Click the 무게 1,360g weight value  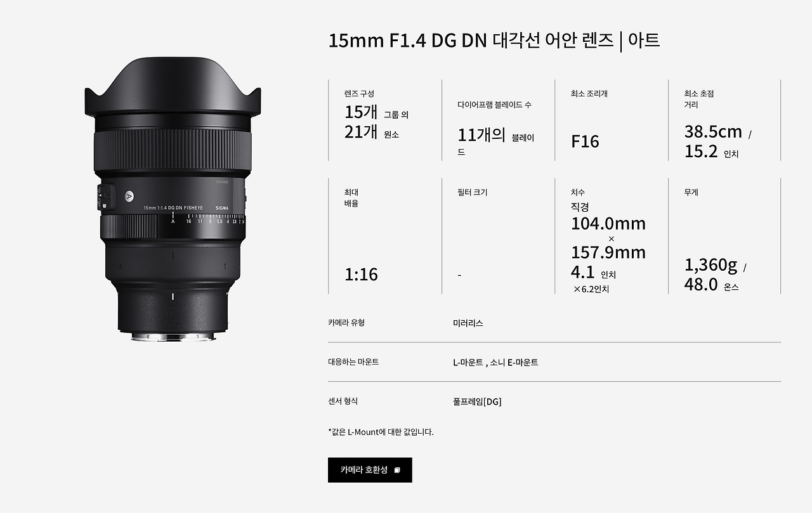pos(710,265)
